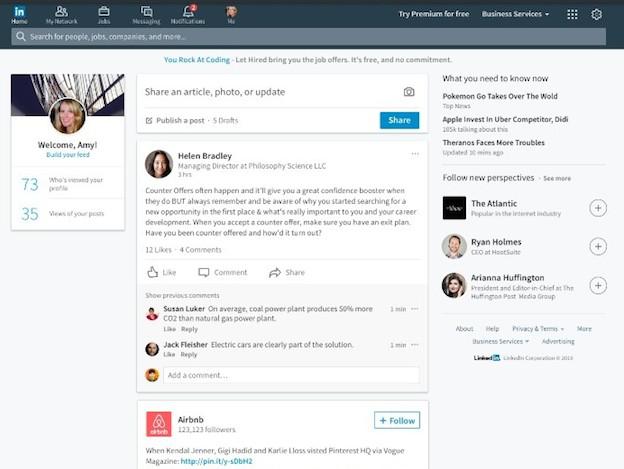The image size is (624, 469).
Task: Open the Notifications bell
Action: (x=188, y=15)
